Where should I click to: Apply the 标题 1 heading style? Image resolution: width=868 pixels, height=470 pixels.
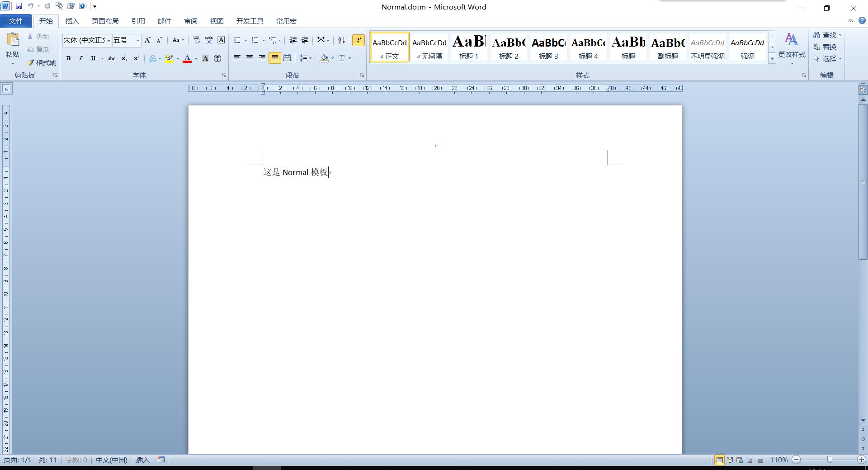[x=469, y=47]
